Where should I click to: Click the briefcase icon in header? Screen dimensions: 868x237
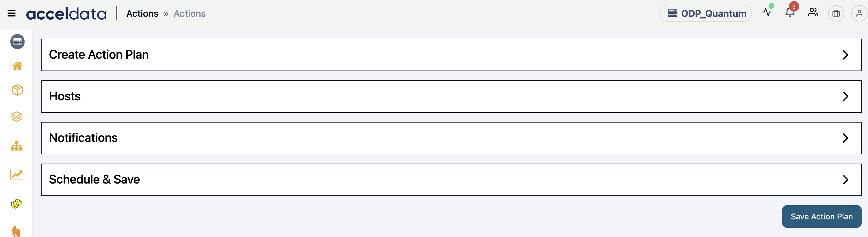(x=836, y=14)
